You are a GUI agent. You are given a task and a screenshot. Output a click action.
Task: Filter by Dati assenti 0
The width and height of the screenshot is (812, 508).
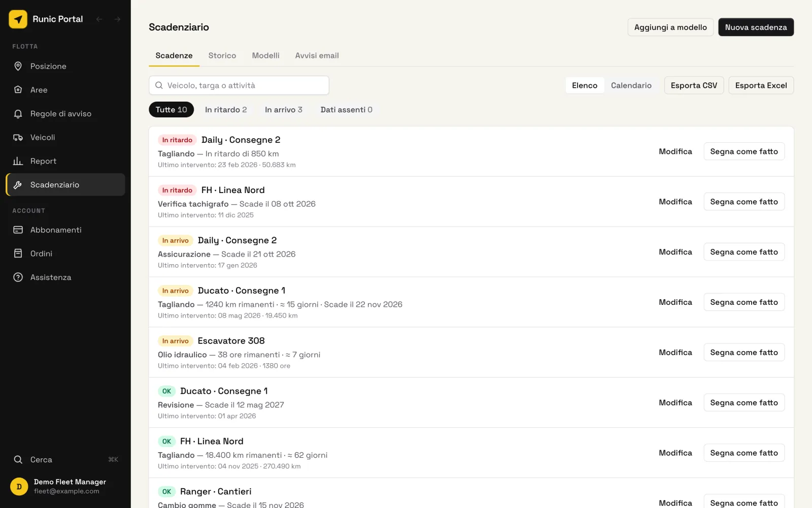(346, 110)
